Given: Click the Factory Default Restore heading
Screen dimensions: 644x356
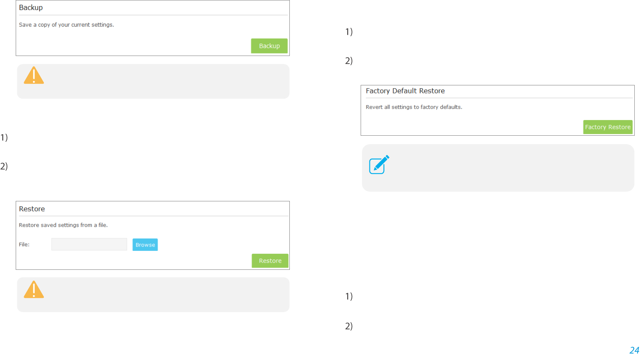Looking at the screenshot, I should pos(405,91).
